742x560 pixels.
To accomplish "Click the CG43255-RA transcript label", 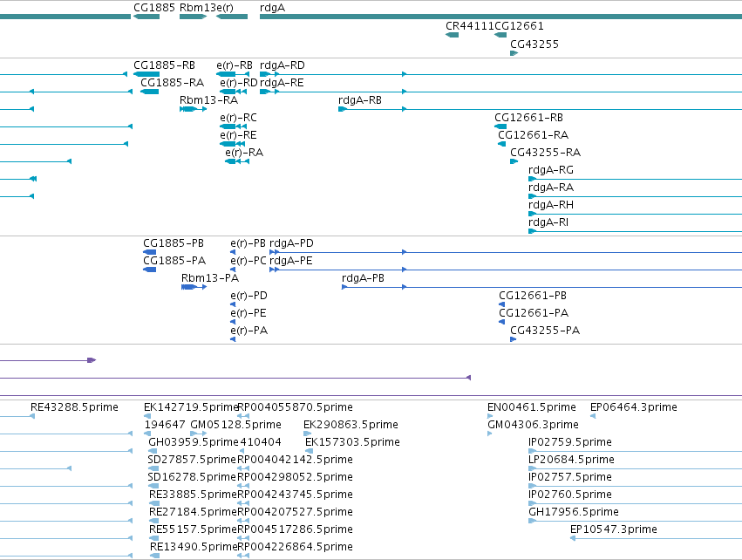I will tap(545, 153).
